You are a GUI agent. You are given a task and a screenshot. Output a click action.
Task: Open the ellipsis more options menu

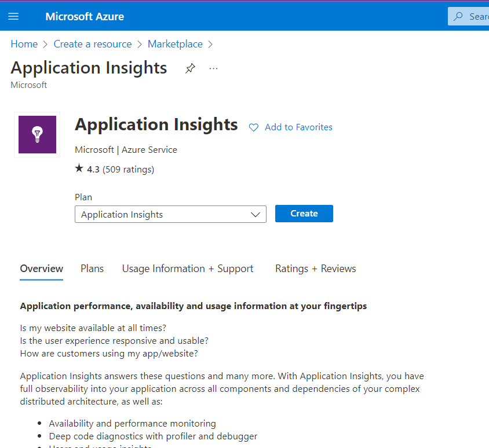[213, 68]
